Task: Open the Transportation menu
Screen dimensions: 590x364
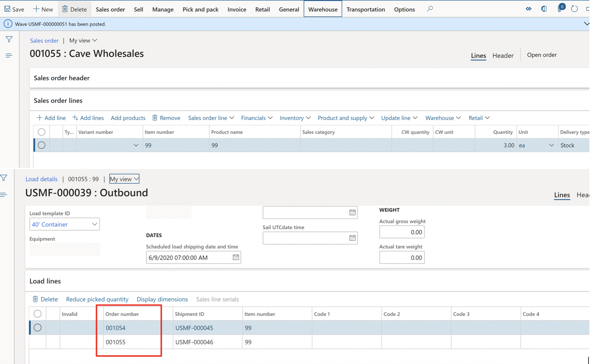Action: pyautogui.click(x=365, y=9)
